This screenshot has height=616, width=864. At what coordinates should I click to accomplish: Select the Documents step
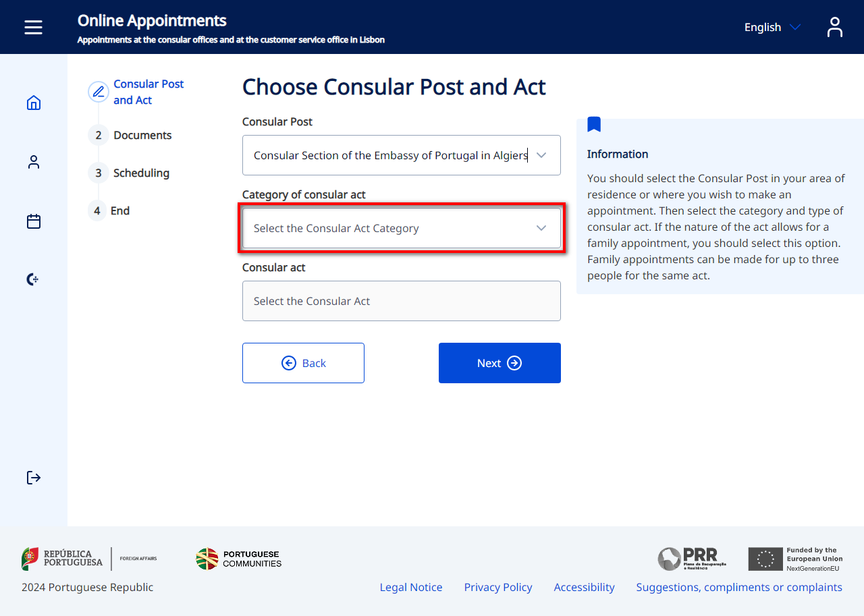pyautogui.click(x=142, y=135)
